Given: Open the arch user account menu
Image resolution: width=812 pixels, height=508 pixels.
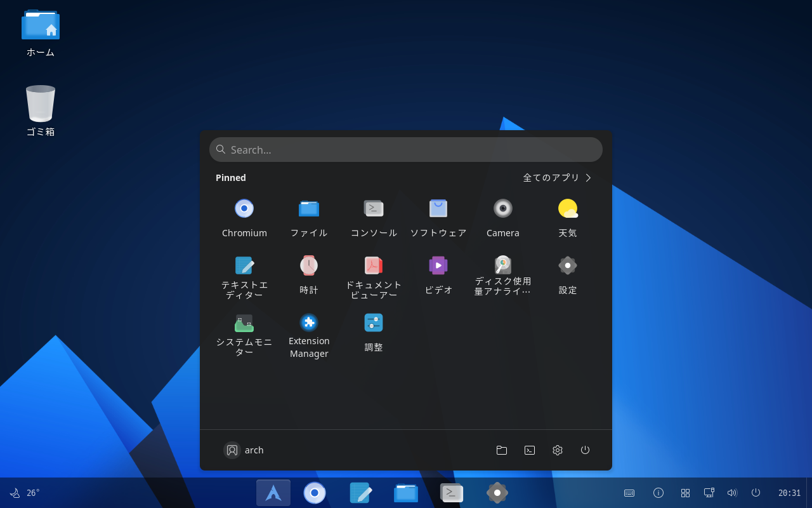Looking at the screenshot, I should [244, 450].
